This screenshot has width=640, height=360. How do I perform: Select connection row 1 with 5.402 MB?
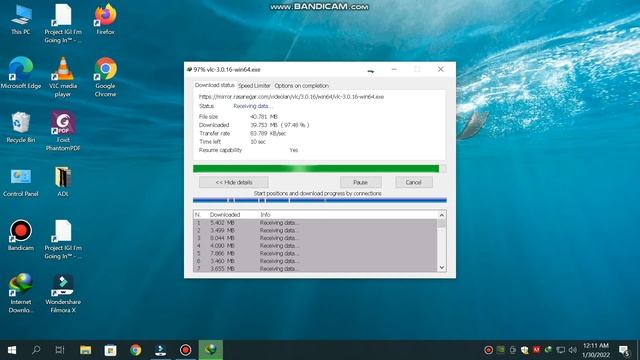click(x=315, y=223)
